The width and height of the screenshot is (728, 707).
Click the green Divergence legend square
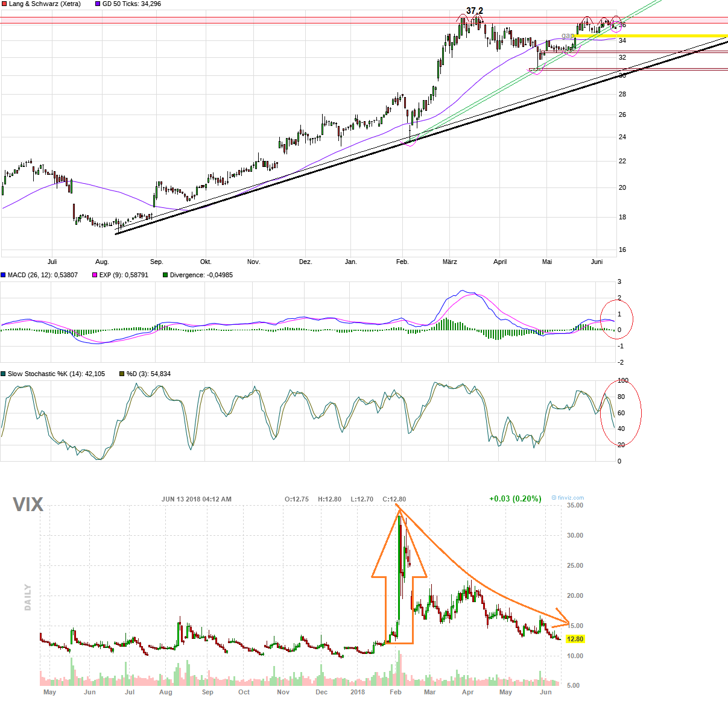pyautogui.click(x=165, y=275)
